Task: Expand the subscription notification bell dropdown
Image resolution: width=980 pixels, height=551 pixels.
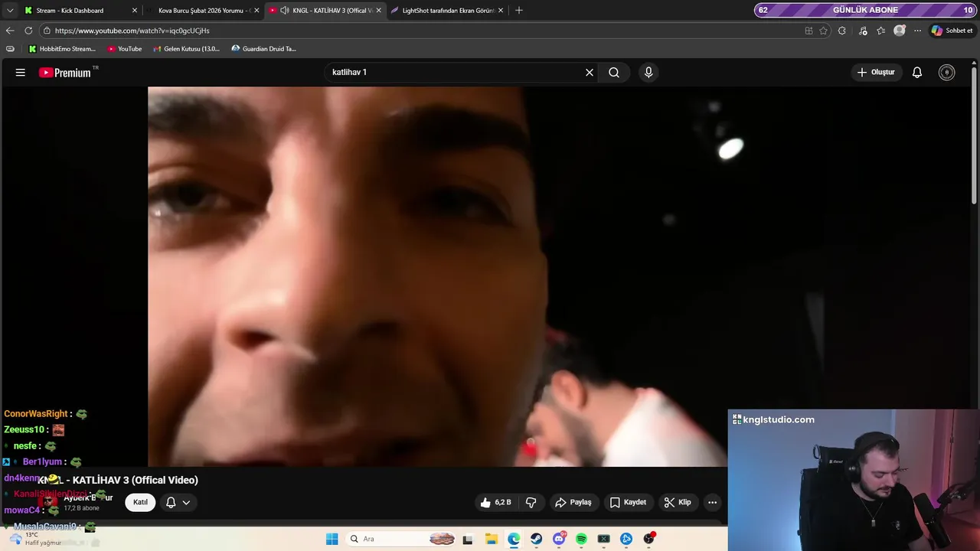Action: [178, 503]
